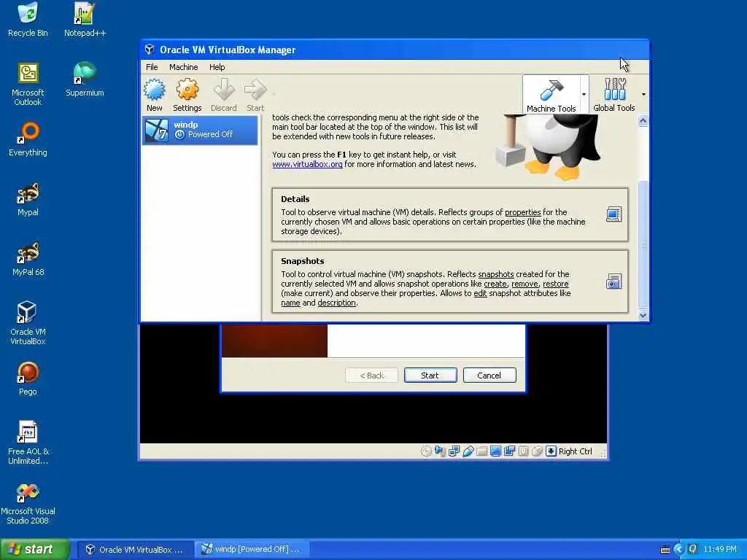Click the optical disk status icon in windp window
The height and width of the screenshot is (560, 747).
(x=426, y=451)
